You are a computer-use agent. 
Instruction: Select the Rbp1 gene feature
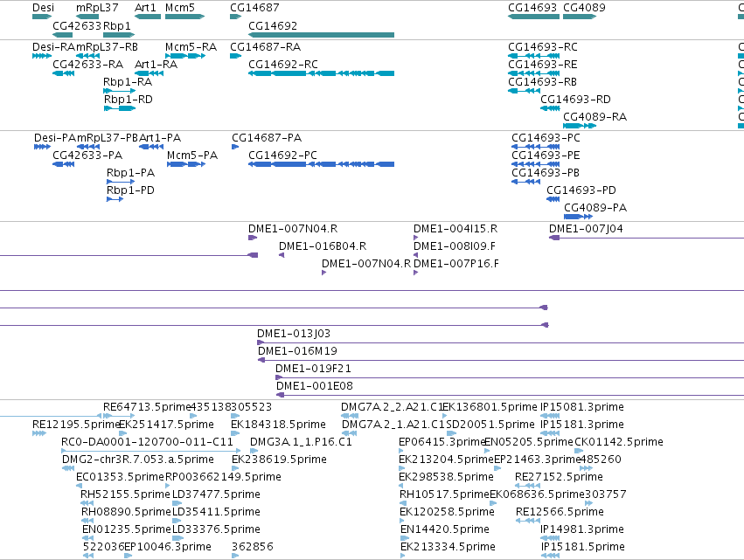(119, 35)
